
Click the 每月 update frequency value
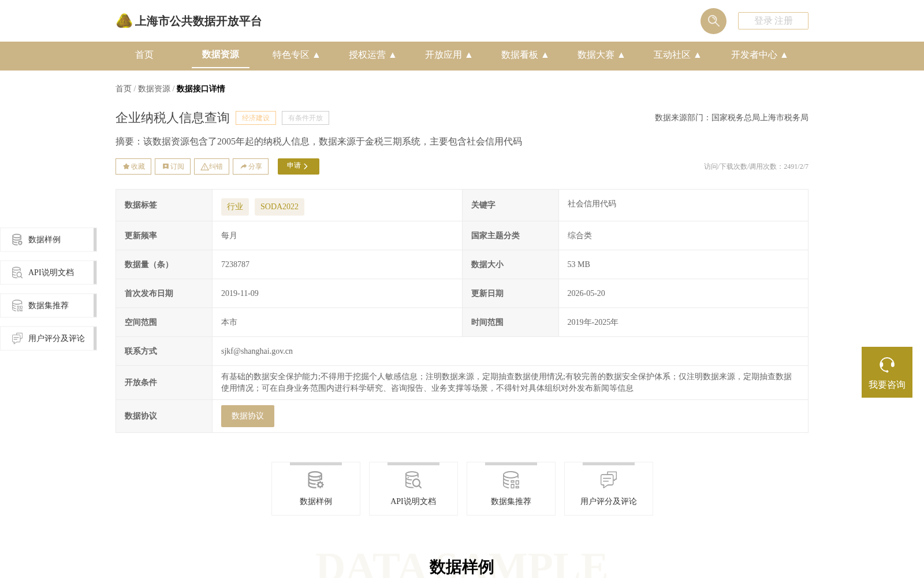229,236
